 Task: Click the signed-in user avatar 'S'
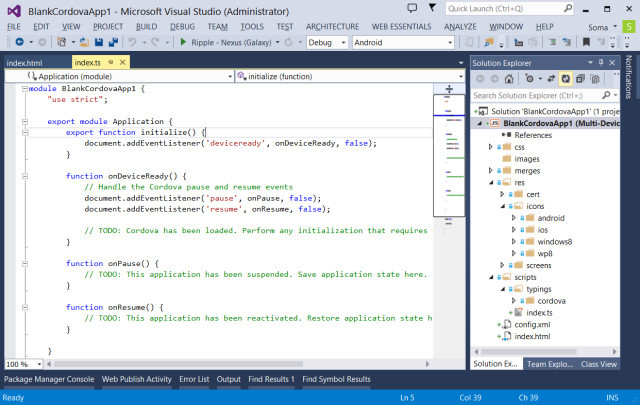pos(629,27)
